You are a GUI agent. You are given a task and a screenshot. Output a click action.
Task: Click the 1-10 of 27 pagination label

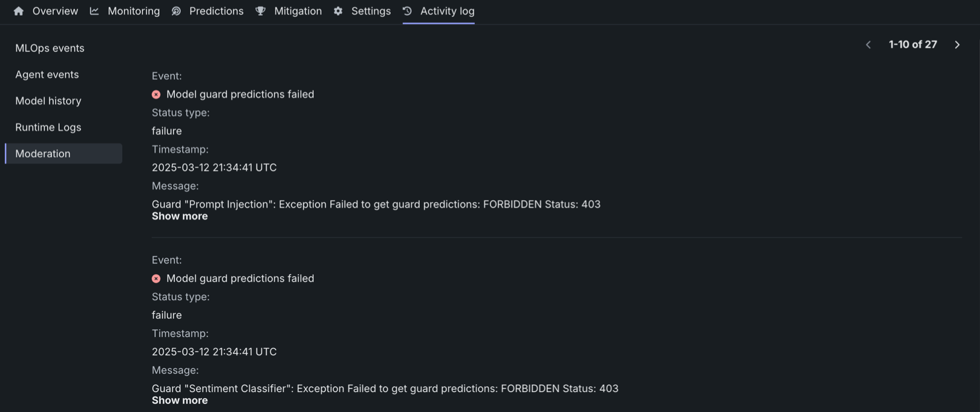point(913,45)
